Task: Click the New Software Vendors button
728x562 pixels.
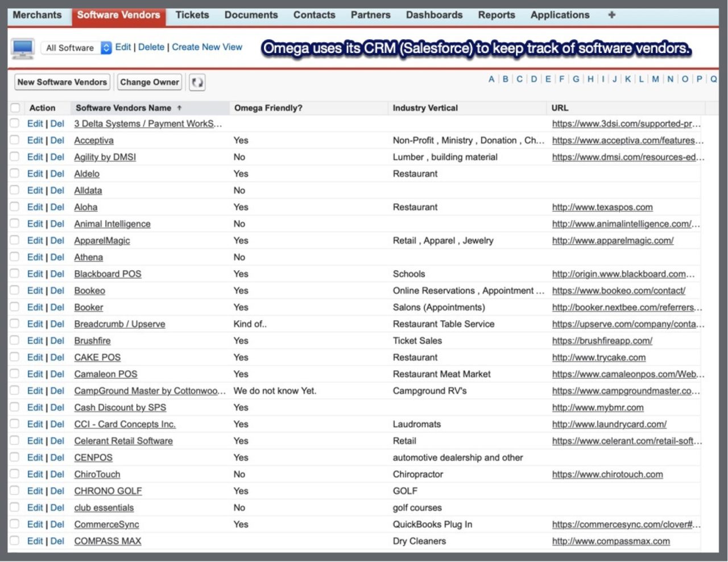Action: (62, 82)
